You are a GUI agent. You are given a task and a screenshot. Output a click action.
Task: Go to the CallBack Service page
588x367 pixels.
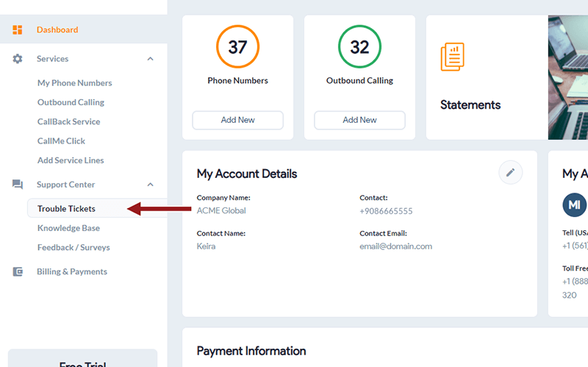[x=68, y=121]
